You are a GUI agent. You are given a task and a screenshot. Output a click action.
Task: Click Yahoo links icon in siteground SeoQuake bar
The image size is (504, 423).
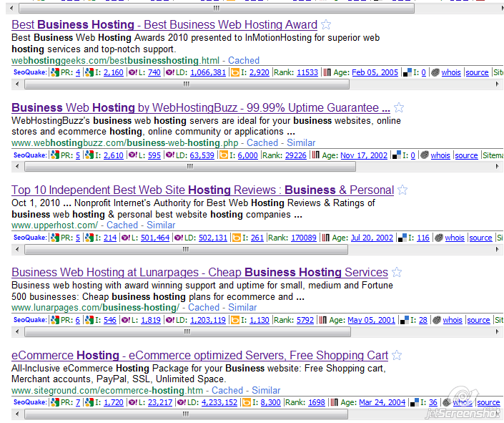click(x=133, y=403)
